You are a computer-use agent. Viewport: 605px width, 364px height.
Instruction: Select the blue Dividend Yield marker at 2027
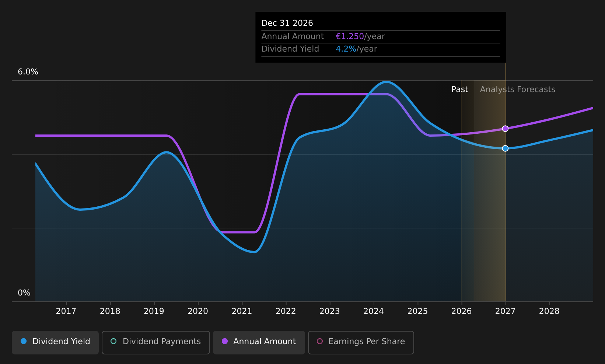click(505, 148)
